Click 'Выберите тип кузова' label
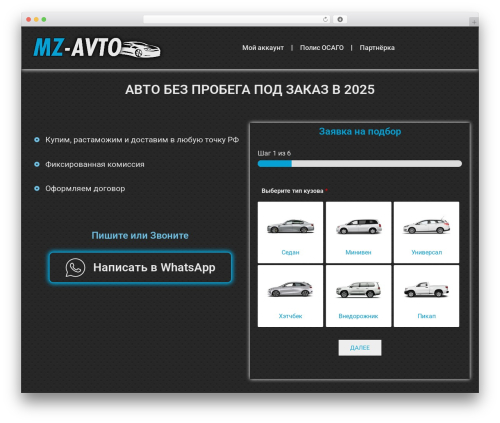The width and height of the screenshot is (500, 423). [292, 191]
